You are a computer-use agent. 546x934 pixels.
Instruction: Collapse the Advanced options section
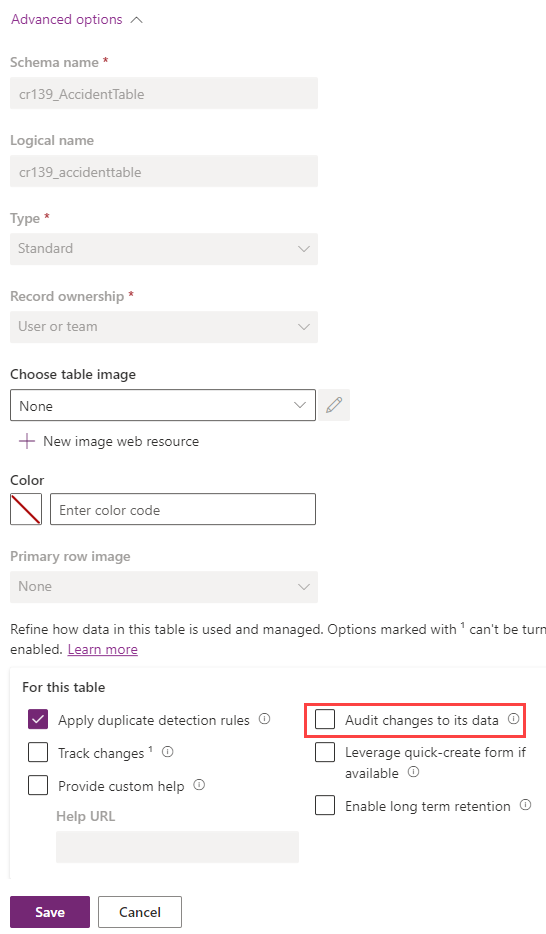tap(77, 20)
